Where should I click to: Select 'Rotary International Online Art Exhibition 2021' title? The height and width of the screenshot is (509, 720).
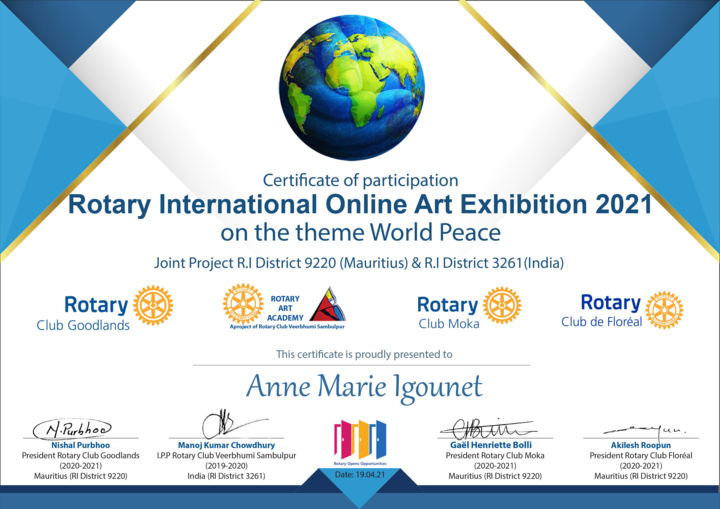click(x=360, y=204)
